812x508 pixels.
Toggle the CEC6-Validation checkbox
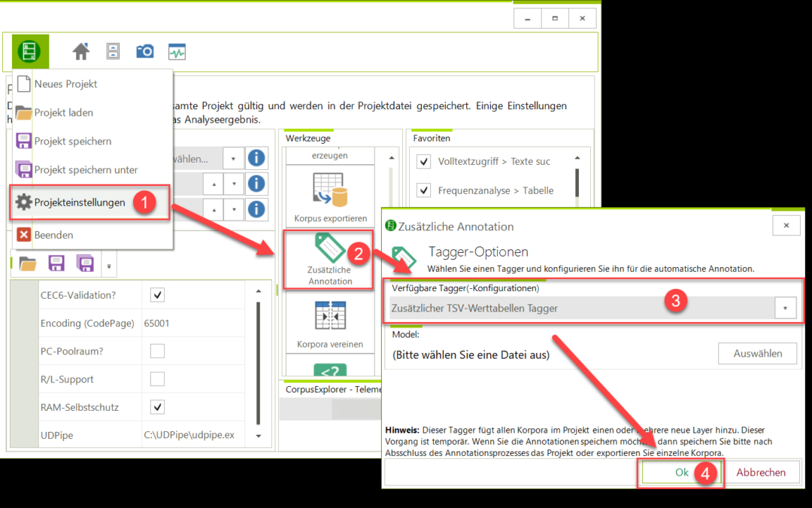[158, 295]
